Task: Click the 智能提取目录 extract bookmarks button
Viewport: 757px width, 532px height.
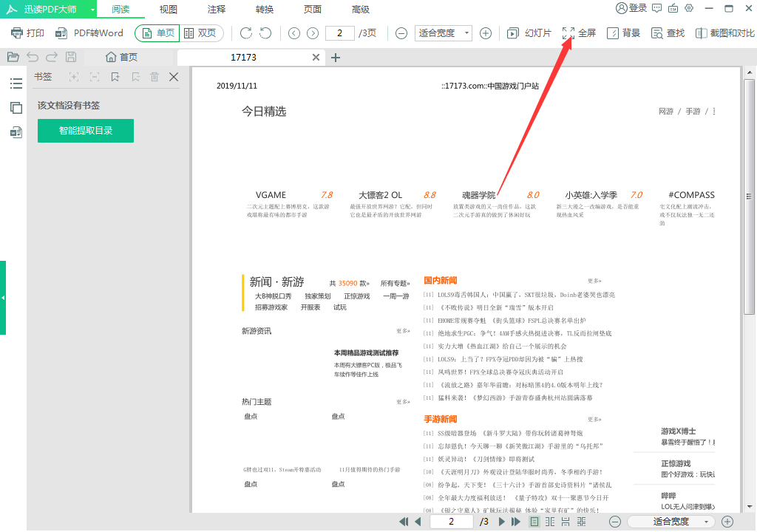Action: coord(85,130)
